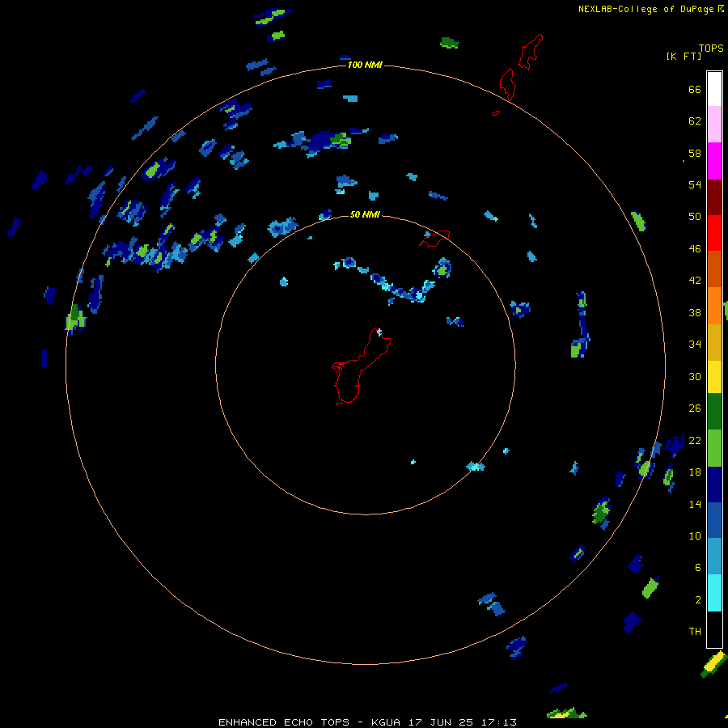The image size is (728, 728).
Task: Click the 50 value on the legend scale
Action: [x=695, y=217]
